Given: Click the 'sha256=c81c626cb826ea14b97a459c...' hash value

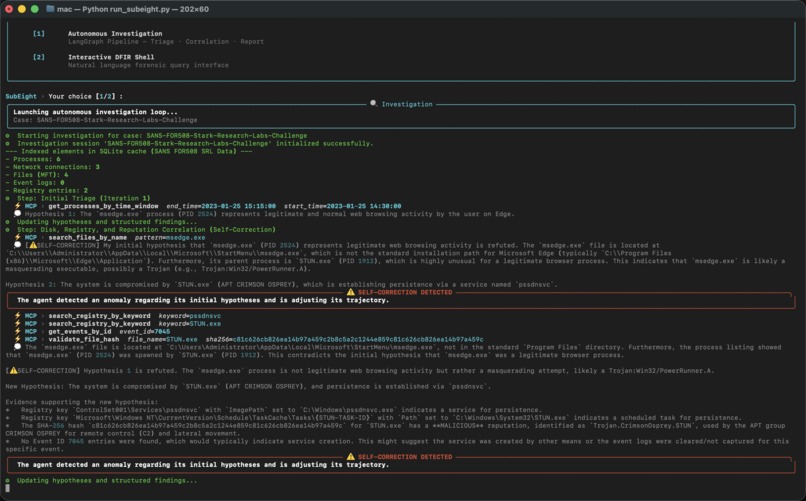Looking at the screenshot, I should [x=344, y=339].
